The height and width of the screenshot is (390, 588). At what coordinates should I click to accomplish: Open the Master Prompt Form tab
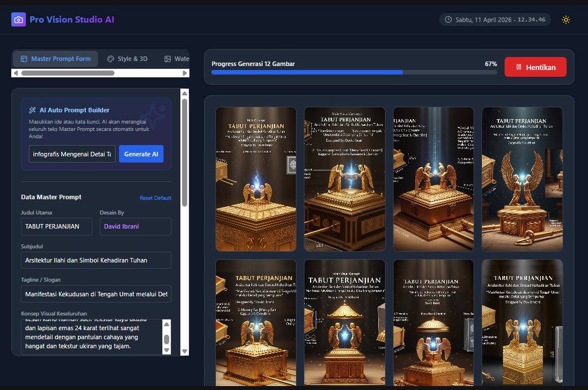pyautogui.click(x=55, y=59)
